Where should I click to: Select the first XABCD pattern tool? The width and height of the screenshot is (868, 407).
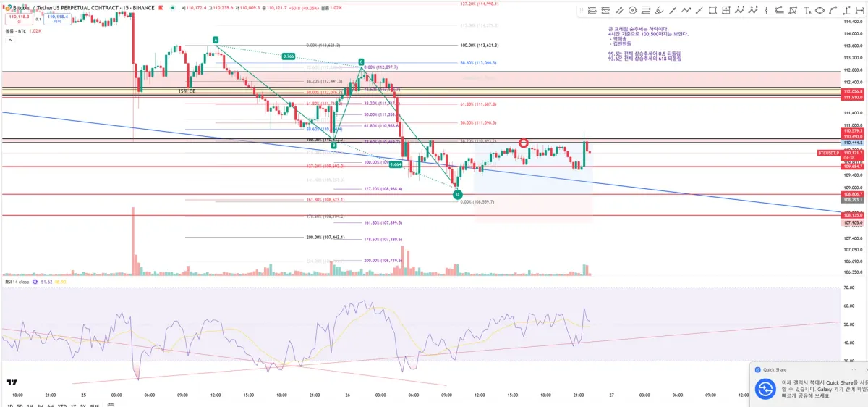pyautogui.click(x=739, y=10)
